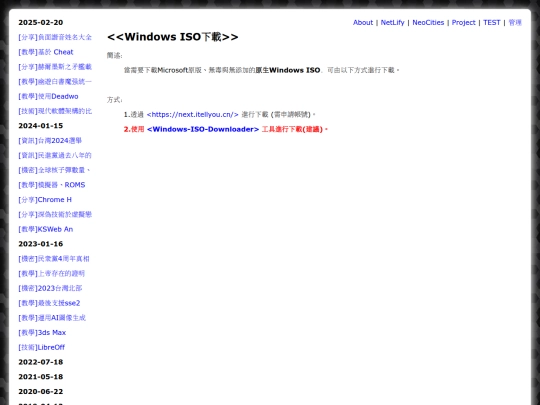Expand the 2022-07-18 date group
The image size is (540, 405).
[x=41, y=362]
